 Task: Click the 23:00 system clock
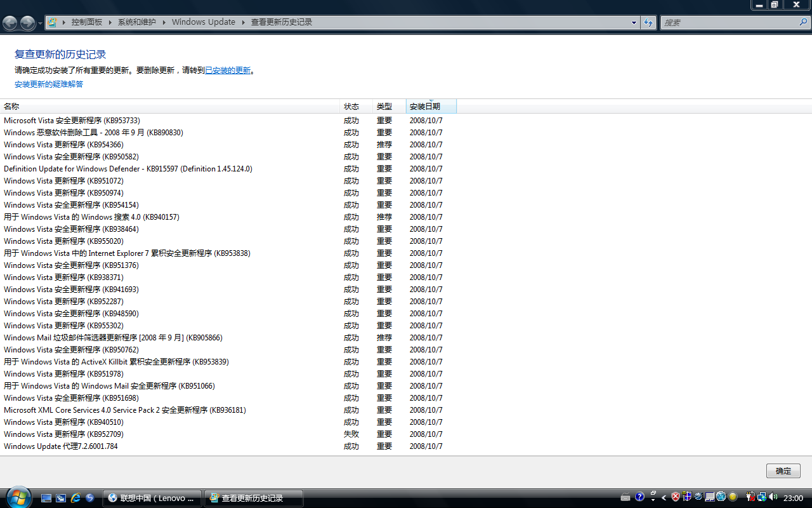coord(793,498)
